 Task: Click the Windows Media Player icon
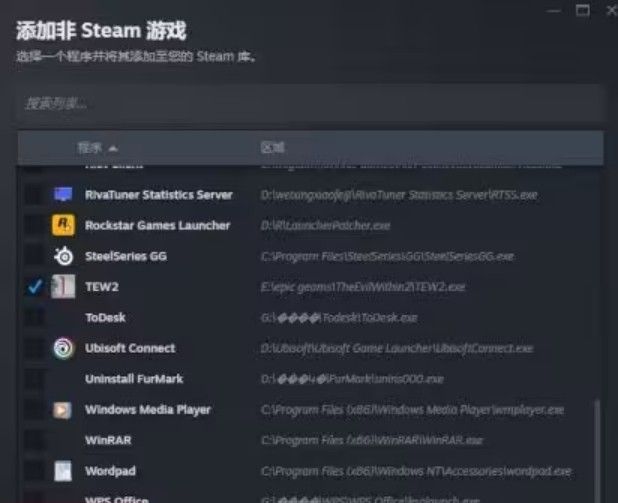coord(63,410)
